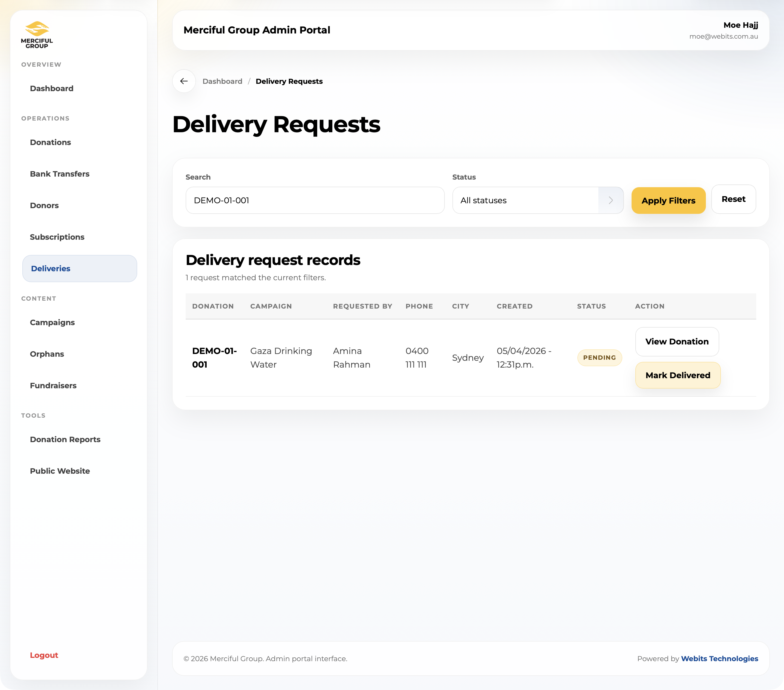Image resolution: width=784 pixels, height=690 pixels.
Task: Open the Status dropdown chevron
Action: pos(611,200)
